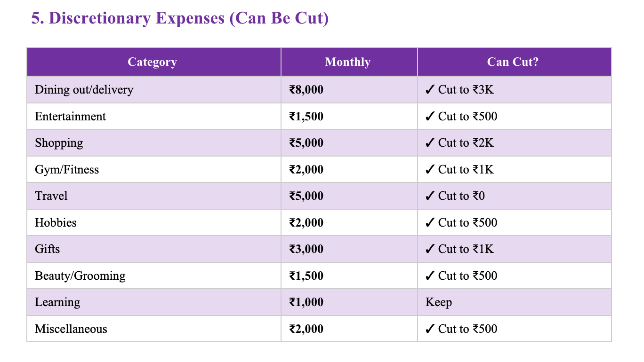644x362 pixels.
Task: Click the checkmark in the Shopping row
Action: click(430, 143)
